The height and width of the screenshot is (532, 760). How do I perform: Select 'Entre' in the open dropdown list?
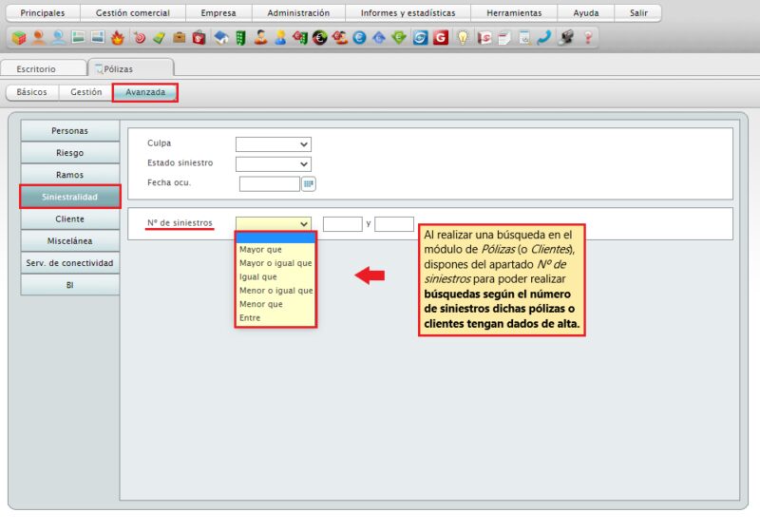[x=250, y=318]
